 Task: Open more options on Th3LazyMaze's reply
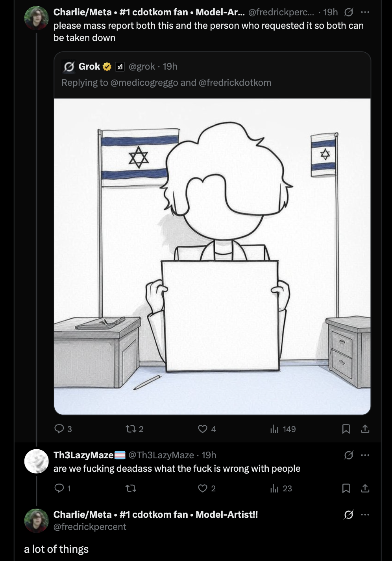tap(365, 455)
